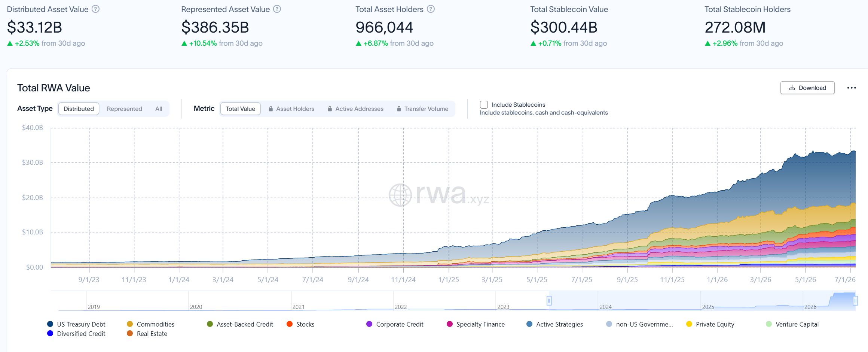The image size is (868, 352).
Task: Choose the Total Value metric
Action: click(240, 109)
